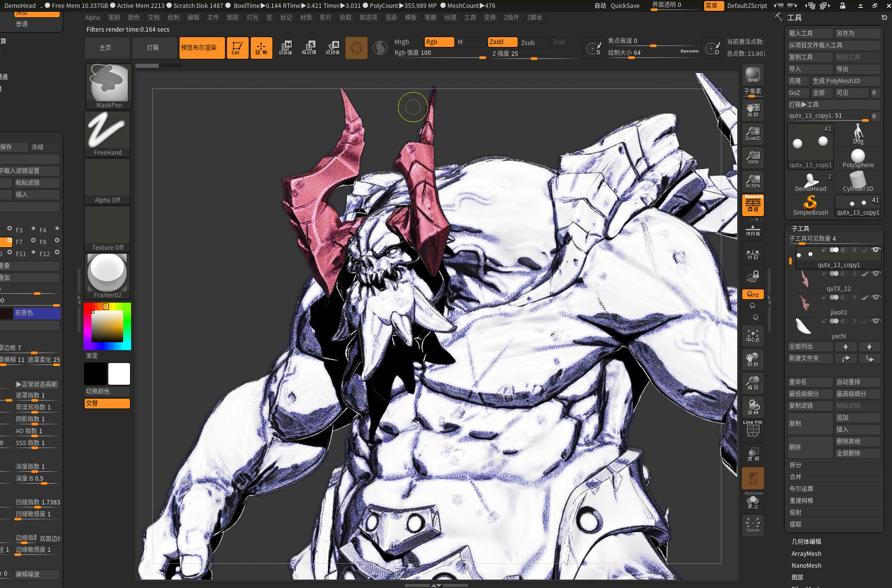The width and height of the screenshot is (892, 588).
Task: Open the 渲染 menu
Action: coord(391,17)
